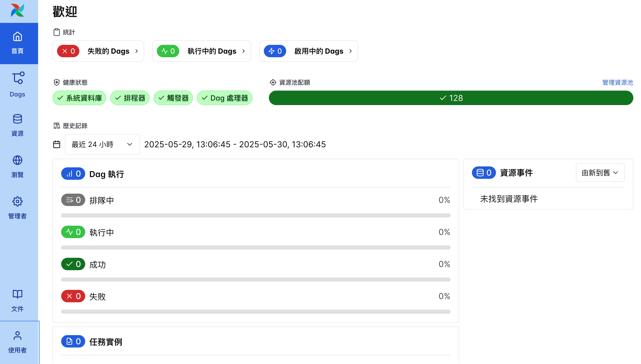This screenshot has width=641, height=364.
Task: Click the green running Dags count badge
Action: [168, 51]
